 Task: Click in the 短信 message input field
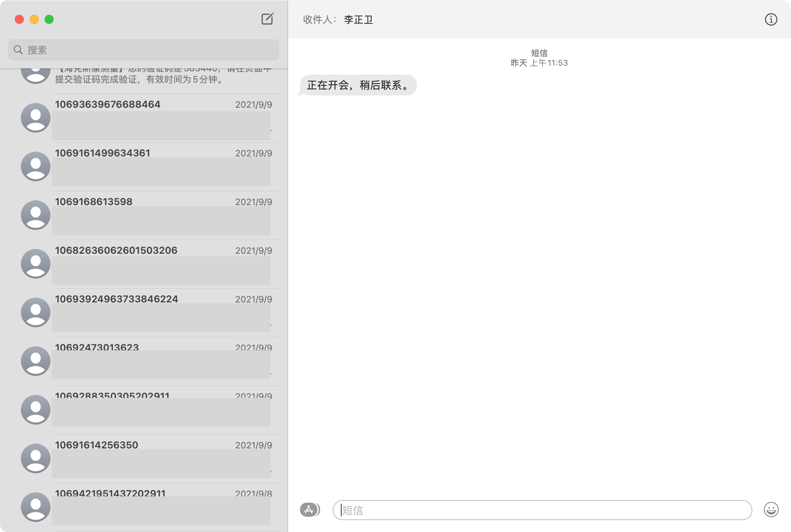[x=543, y=510]
